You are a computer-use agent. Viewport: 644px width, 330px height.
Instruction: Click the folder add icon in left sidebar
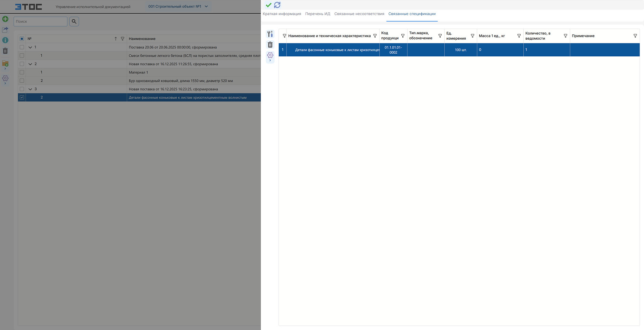coord(5,64)
